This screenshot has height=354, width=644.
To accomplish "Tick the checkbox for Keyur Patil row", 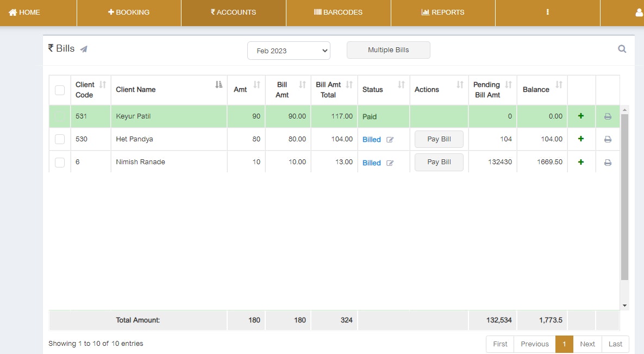I will pyautogui.click(x=60, y=116).
